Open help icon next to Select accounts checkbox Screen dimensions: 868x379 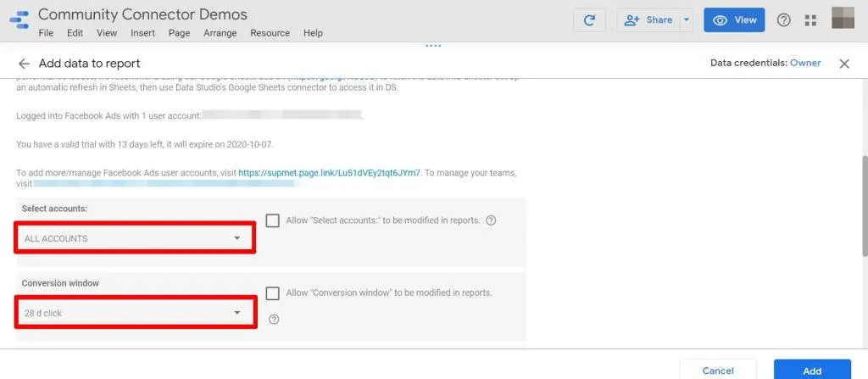pos(491,220)
